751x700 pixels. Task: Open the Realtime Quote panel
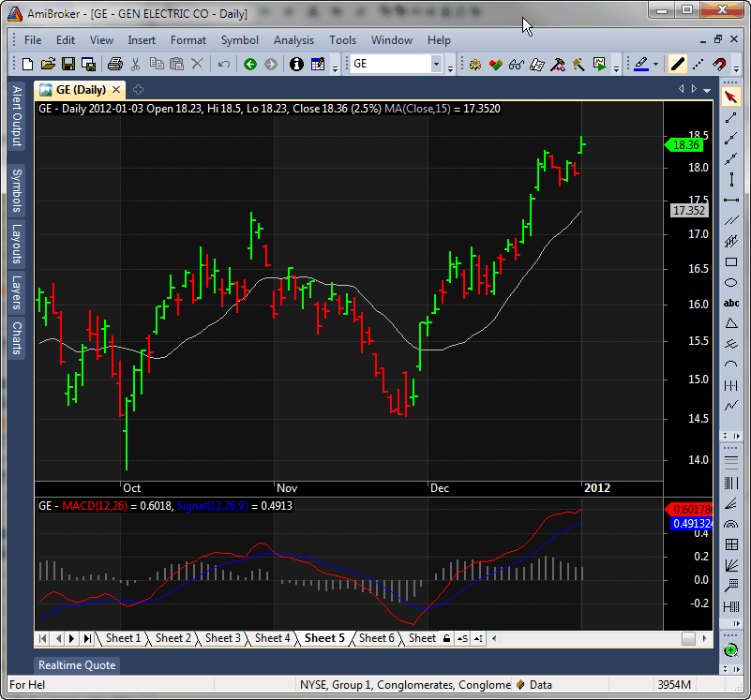[x=77, y=665]
